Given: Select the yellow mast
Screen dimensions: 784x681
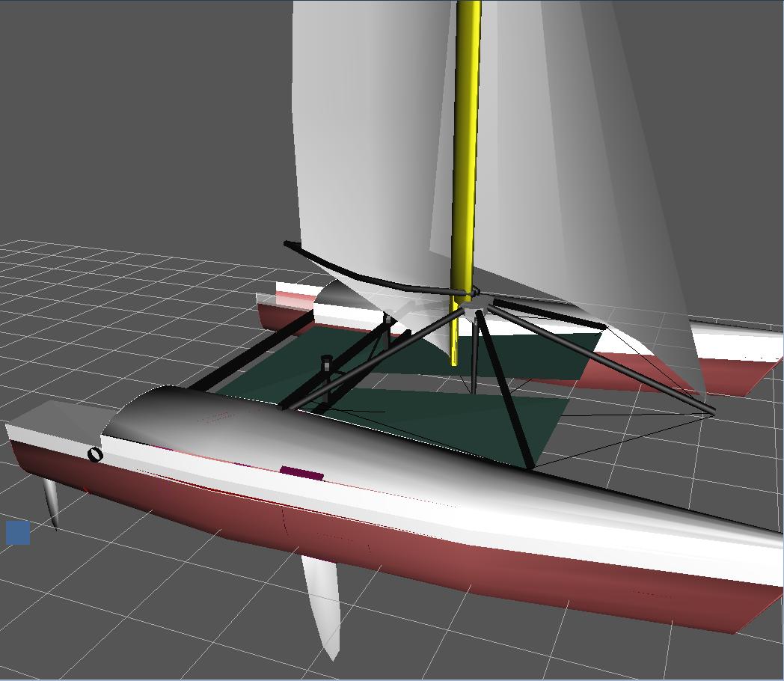Looking at the screenshot, I should [x=468, y=150].
